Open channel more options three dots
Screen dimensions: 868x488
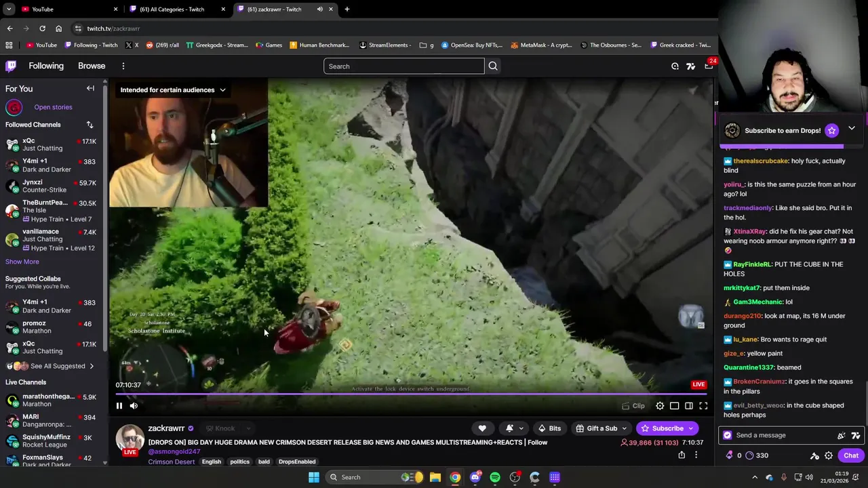[696, 455]
